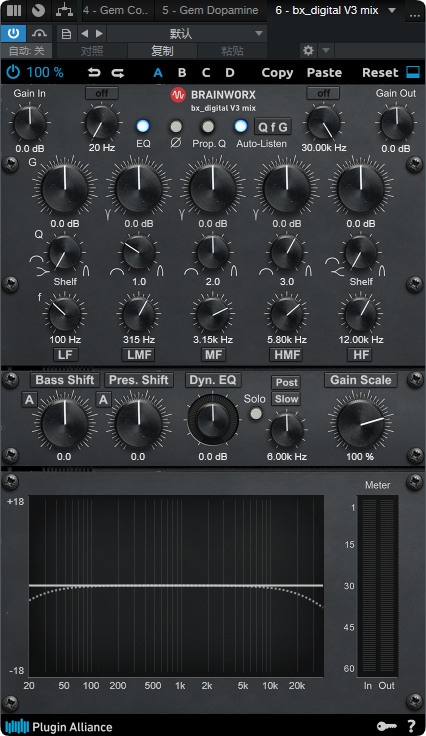Toggle the Post button
426x736 pixels.
[287, 383]
